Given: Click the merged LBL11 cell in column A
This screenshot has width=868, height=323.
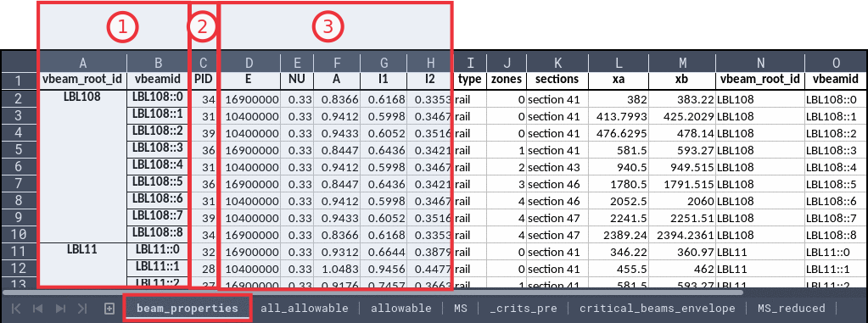Looking at the screenshot, I should tap(83, 265).
